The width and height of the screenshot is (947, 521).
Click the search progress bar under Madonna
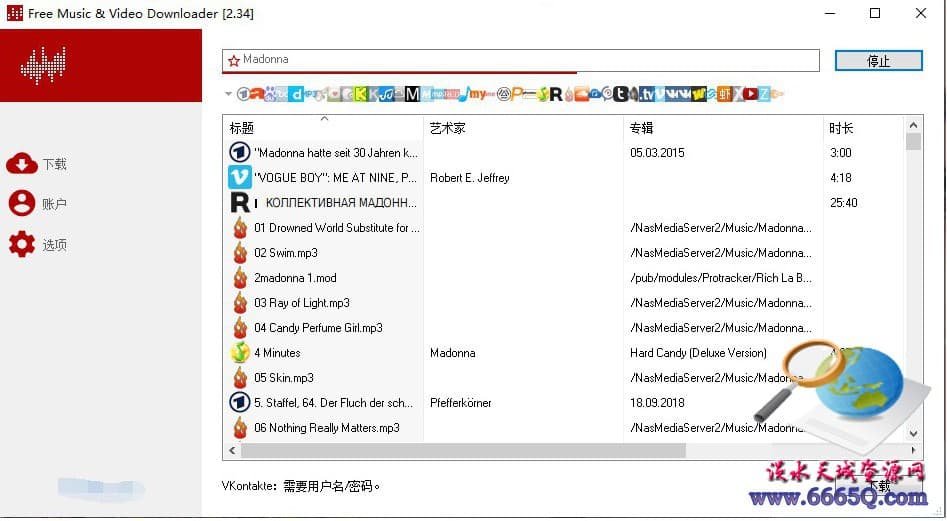coord(399,72)
